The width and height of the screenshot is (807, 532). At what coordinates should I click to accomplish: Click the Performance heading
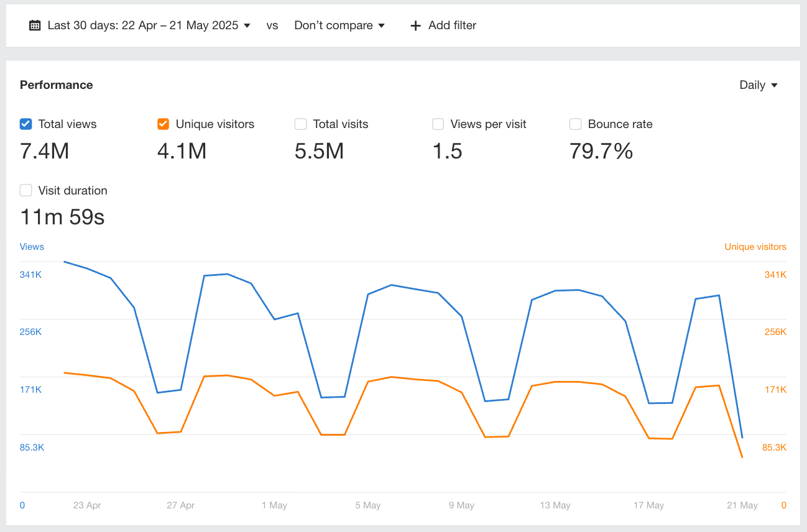pos(56,85)
